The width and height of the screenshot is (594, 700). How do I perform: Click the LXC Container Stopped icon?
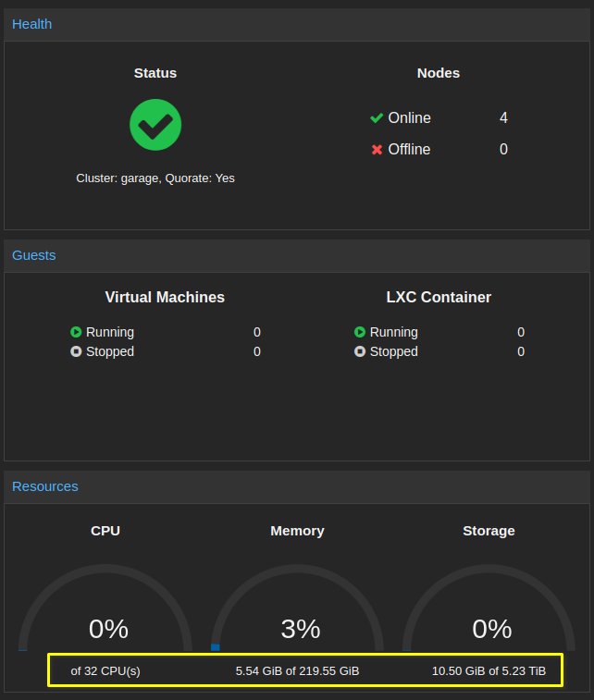pyautogui.click(x=360, y=351)
